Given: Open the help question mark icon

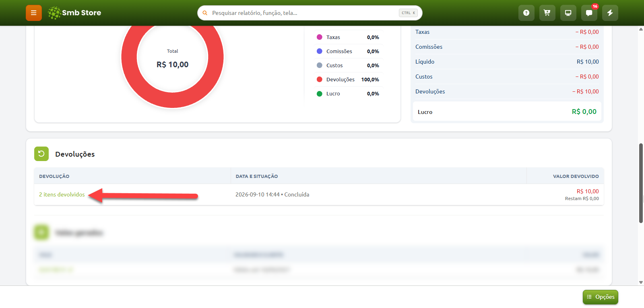Looking at the screenshot, I should coord(526,13).
